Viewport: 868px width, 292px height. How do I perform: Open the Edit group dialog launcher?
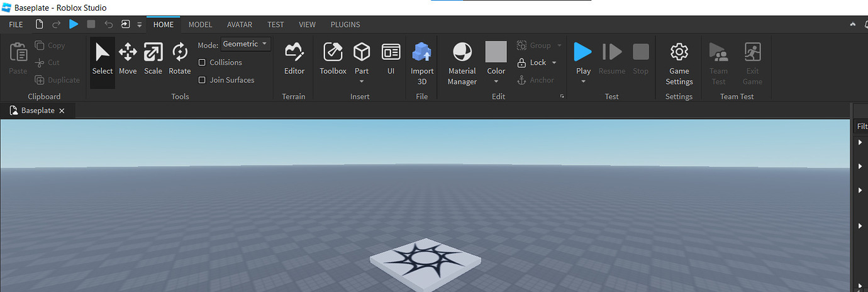[x=562, y=96]
